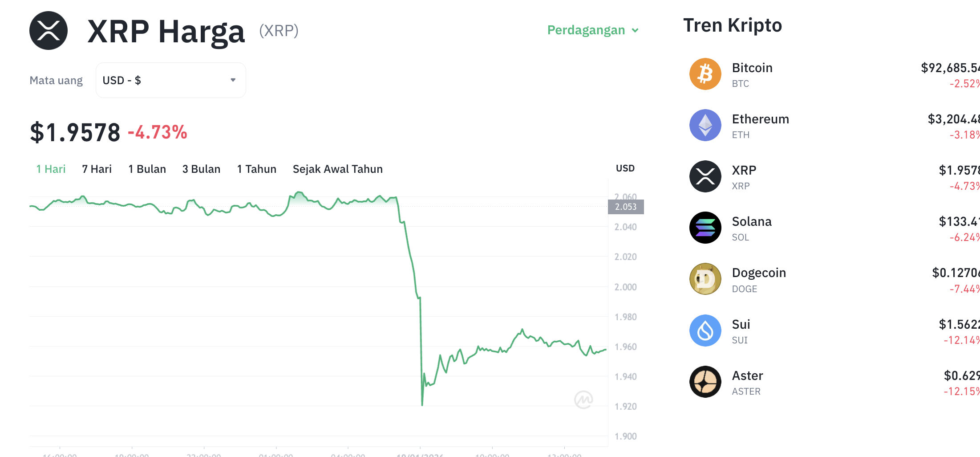Switch to the 7 Hari chart view

tap(96, 169)
